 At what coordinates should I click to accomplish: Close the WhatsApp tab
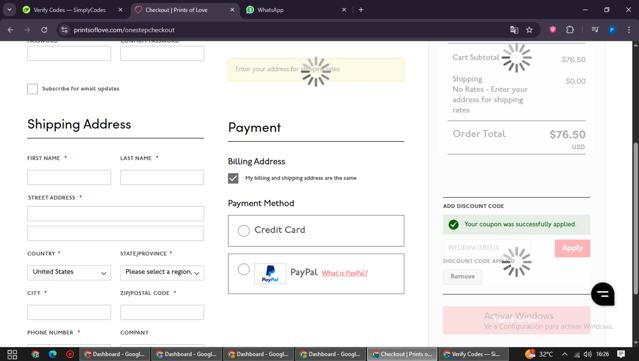point(344,10)
